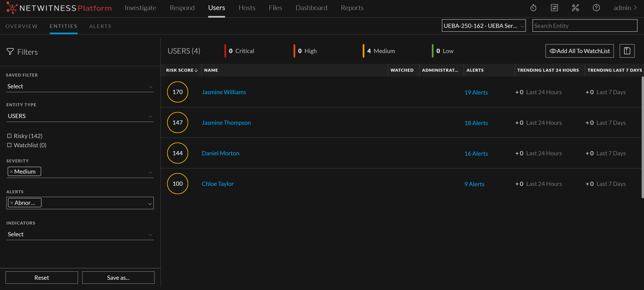Image resolution: width=644 pixels, height=290 pixels.
Task: Click Add All To WatchList eye button
Action: (x=579, y=51)
